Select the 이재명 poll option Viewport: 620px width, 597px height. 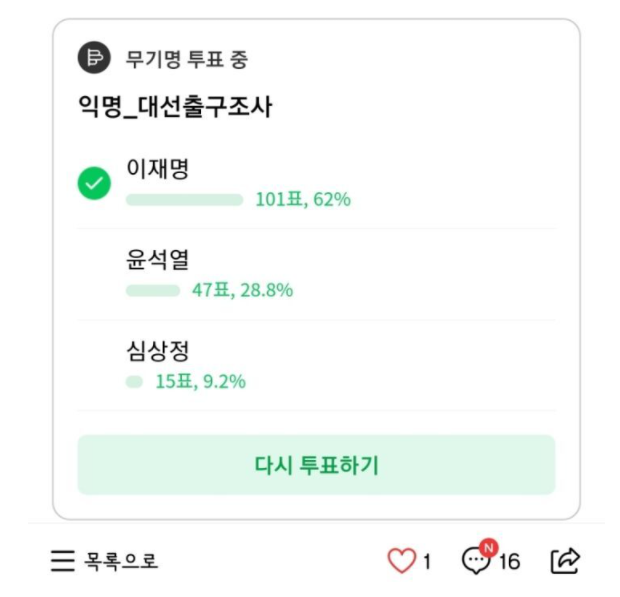(158, 168)
